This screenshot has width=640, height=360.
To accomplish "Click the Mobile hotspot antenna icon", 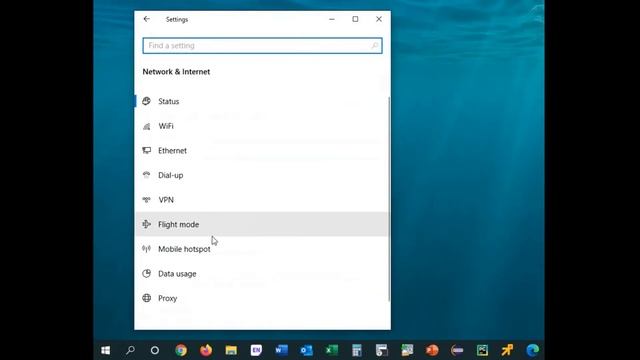I will click(147, 249).
